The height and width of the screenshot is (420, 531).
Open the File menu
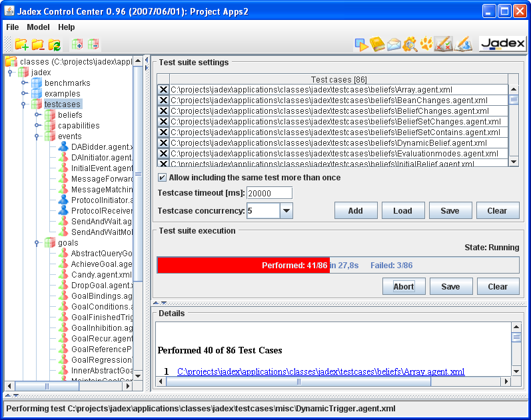(13, 27)
